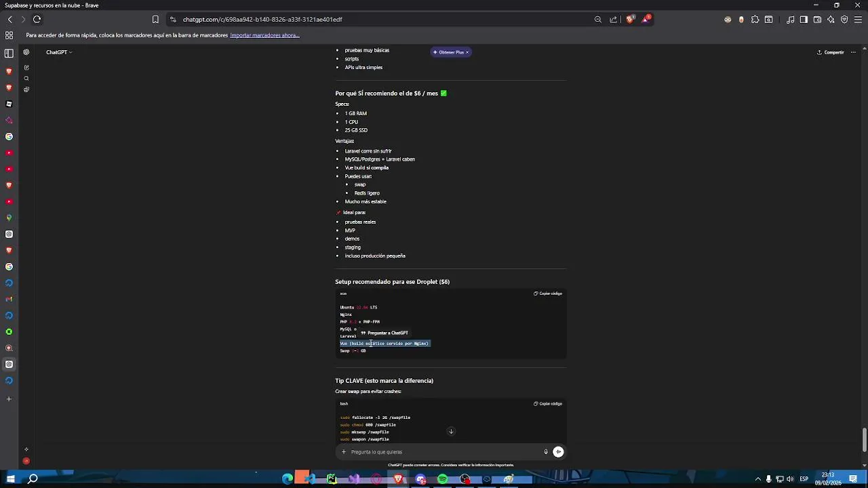Start a new chat with pencil icon
This screenshot has height=488, width=868.
(x=26, y=68)
